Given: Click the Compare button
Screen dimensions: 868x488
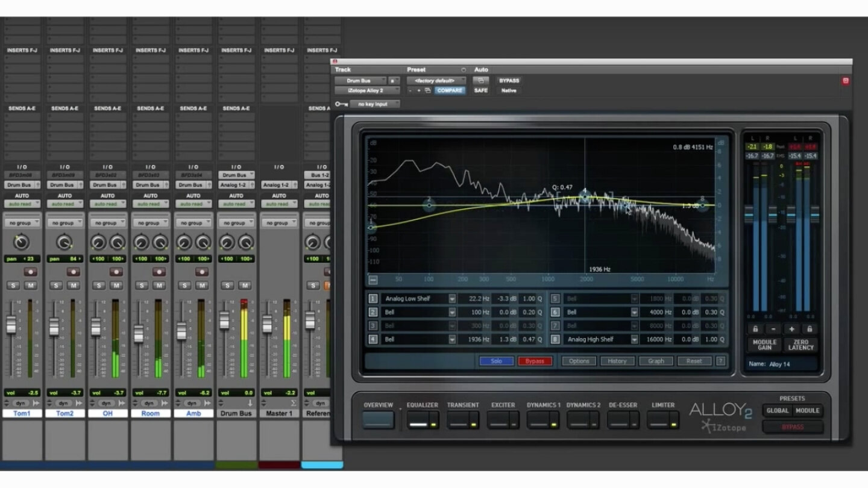Looking at the screenshot, I should tap(450, 90).
